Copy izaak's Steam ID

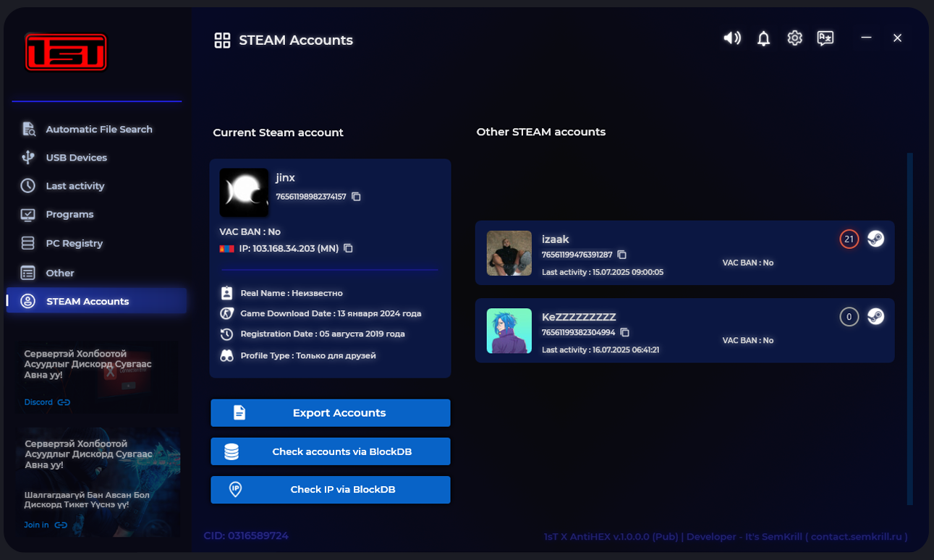621,255
